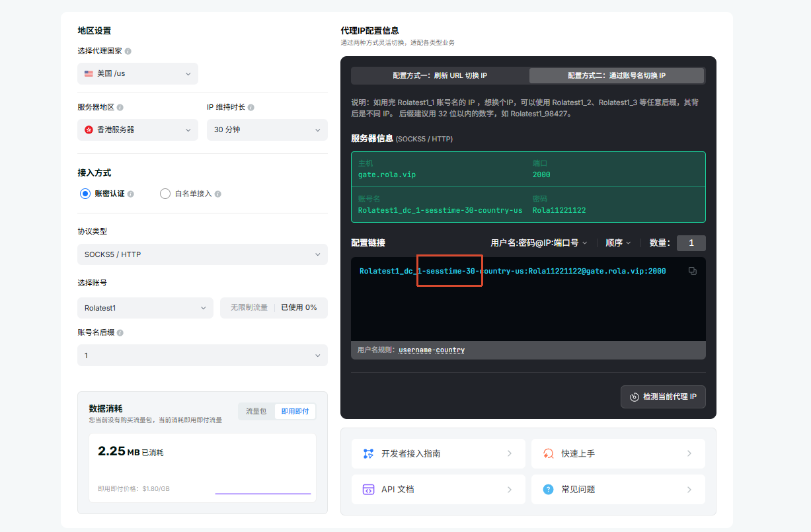Image resolution: width=811 pixels, height=532 pixels.
Task: Open 常见问题 link card
Action: (618, 490)
